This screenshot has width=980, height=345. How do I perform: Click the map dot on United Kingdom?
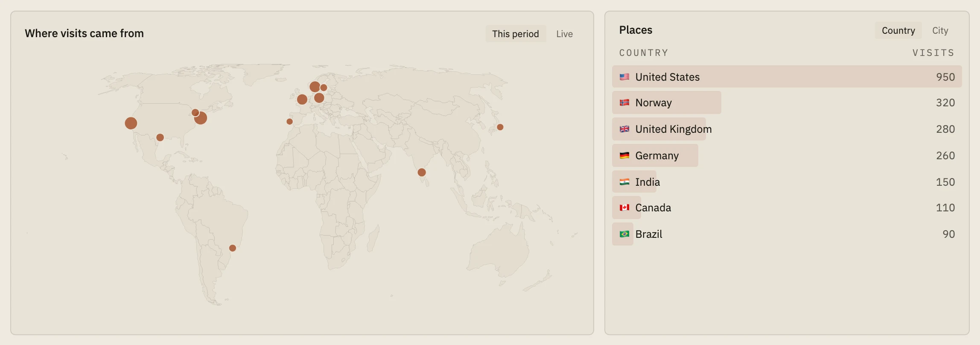pos(302,99)
